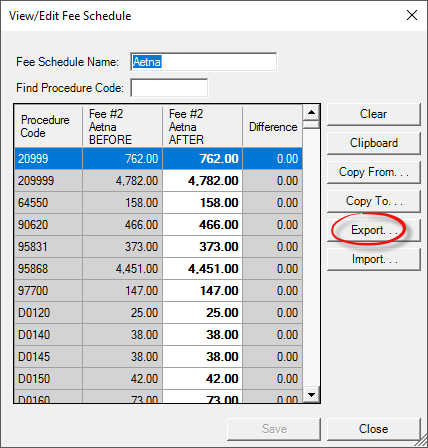Viewport: 428px width, 448px height.
Task: Select procedure code 95868 cell
Action: point(49,269)
